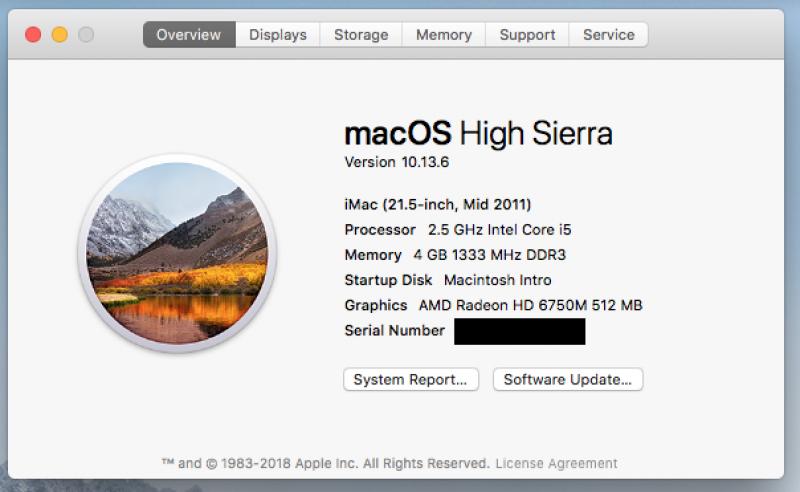Close the About This Mac window

(x=33, y=35)
